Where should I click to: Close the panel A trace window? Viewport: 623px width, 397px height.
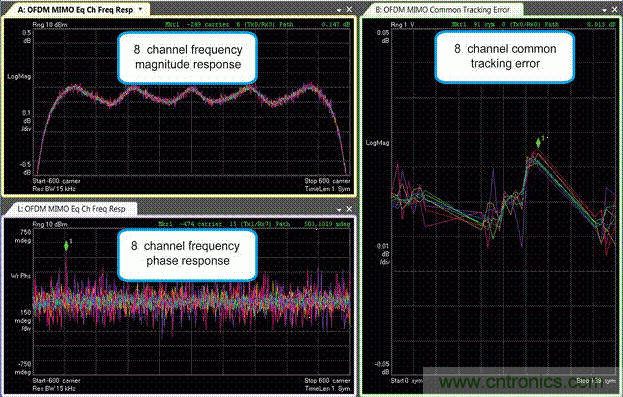click(x=349, y=9)
